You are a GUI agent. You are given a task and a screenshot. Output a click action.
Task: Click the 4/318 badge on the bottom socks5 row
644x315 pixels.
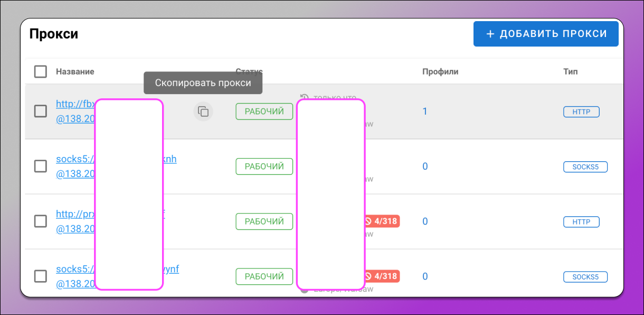point(383,276)
